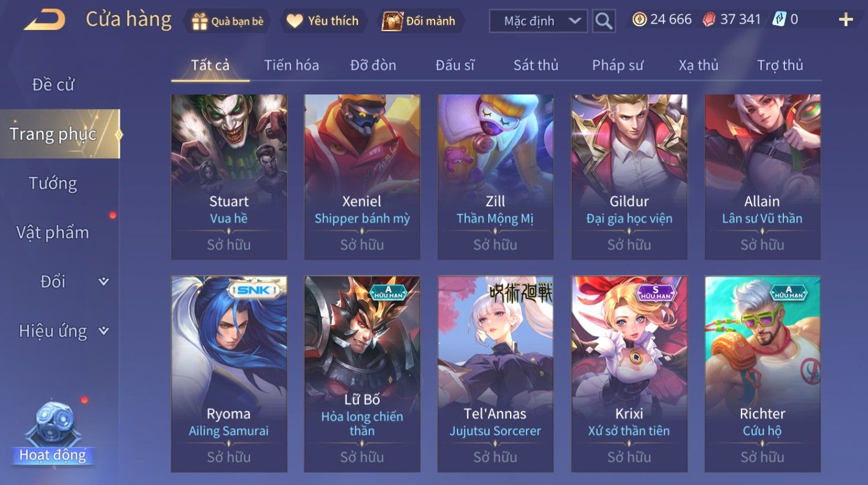Tap the plus icon to add currency
Image resolution: width=868 pixels, height=485 pixels.
point(846,20)
